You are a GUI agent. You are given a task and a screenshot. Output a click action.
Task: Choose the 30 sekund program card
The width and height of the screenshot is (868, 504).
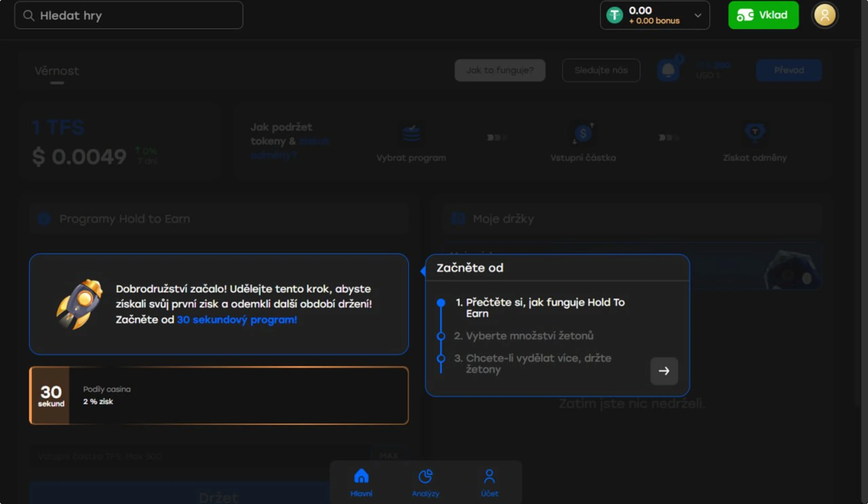tap(219, 395)
